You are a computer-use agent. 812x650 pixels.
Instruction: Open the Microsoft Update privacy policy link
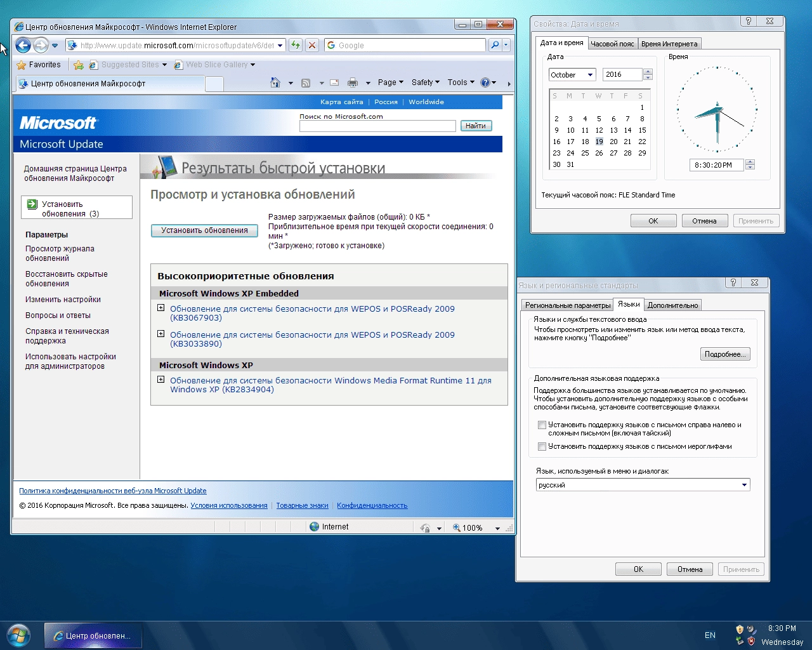(x=113, y=491)
